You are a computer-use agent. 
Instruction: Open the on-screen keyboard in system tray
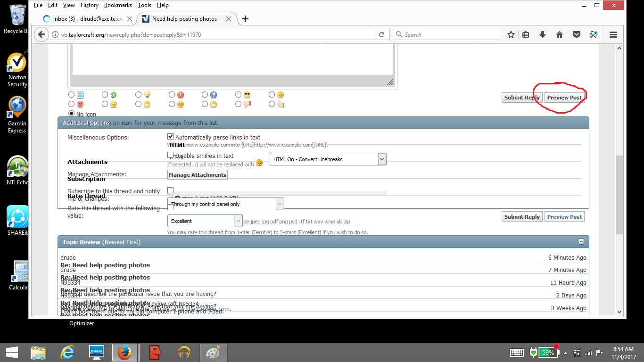tap(517, 353)
